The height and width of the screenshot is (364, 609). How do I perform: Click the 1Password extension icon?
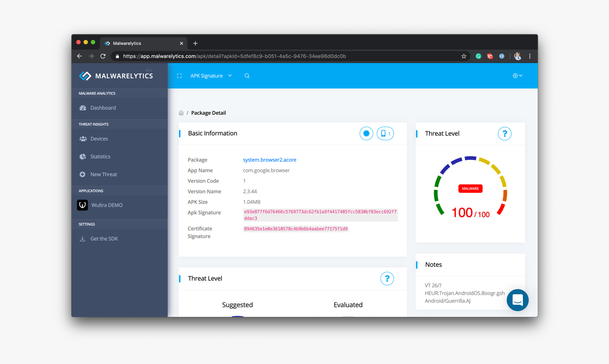coord(502,56)
